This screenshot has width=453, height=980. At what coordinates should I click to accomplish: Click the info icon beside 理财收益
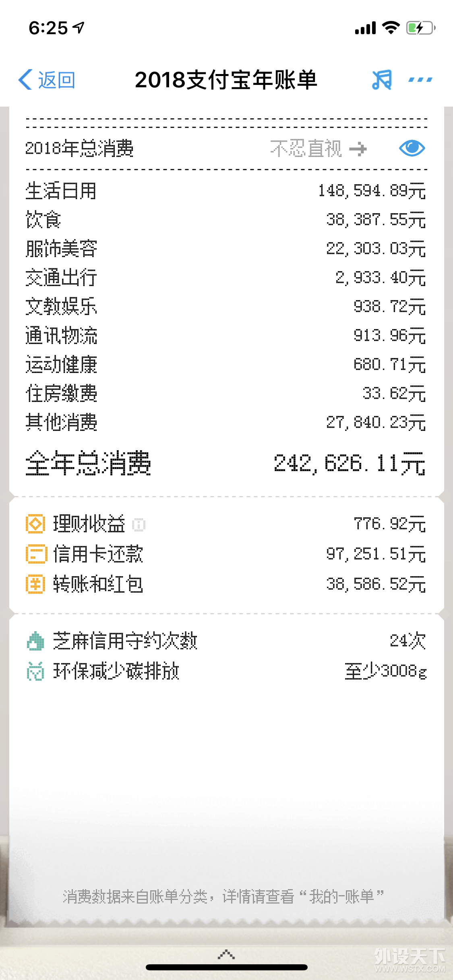pyautogui.click(x=139, y=525)
